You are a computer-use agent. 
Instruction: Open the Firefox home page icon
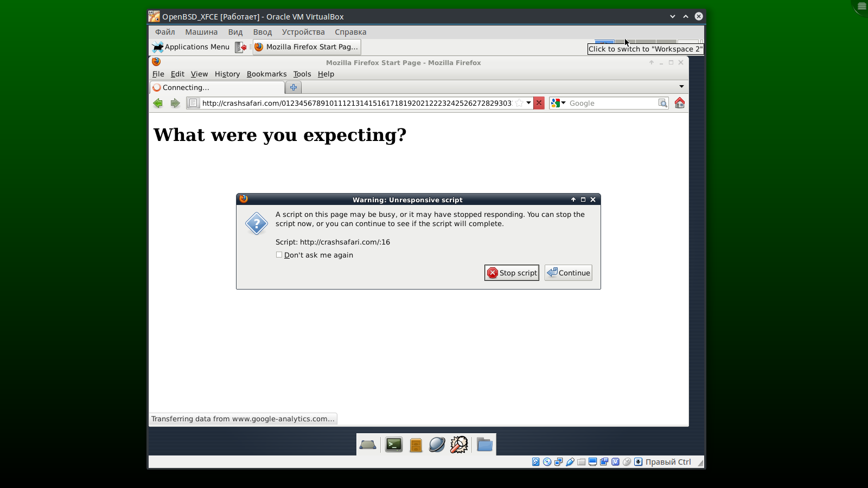click(x=680, y=103)
